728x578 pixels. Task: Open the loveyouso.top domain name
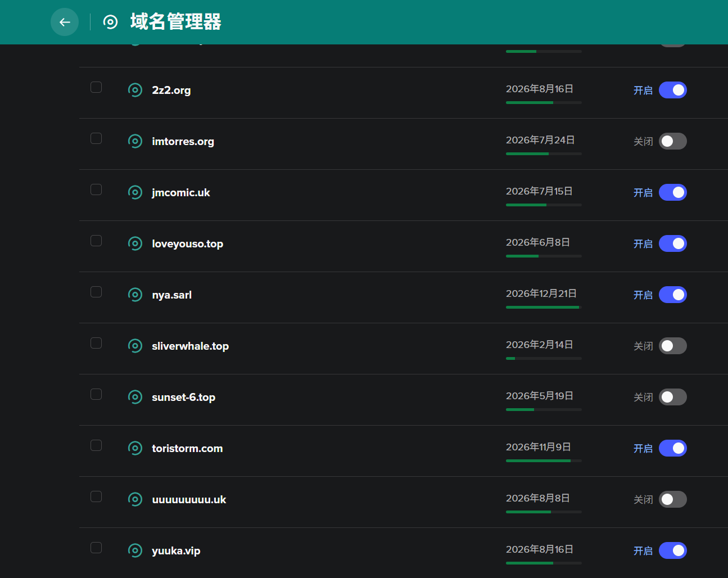(x=187, y=243)
